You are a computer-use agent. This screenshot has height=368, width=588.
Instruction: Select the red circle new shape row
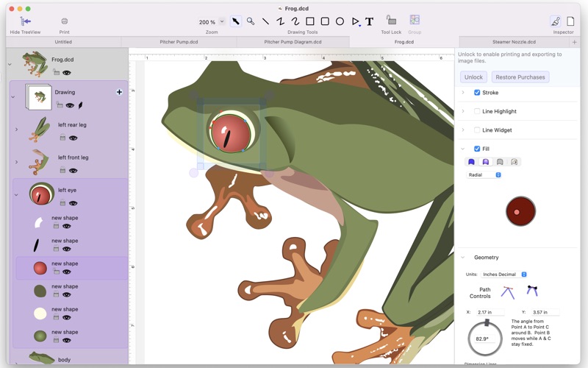pyautogui.click(x=71, y=268)
